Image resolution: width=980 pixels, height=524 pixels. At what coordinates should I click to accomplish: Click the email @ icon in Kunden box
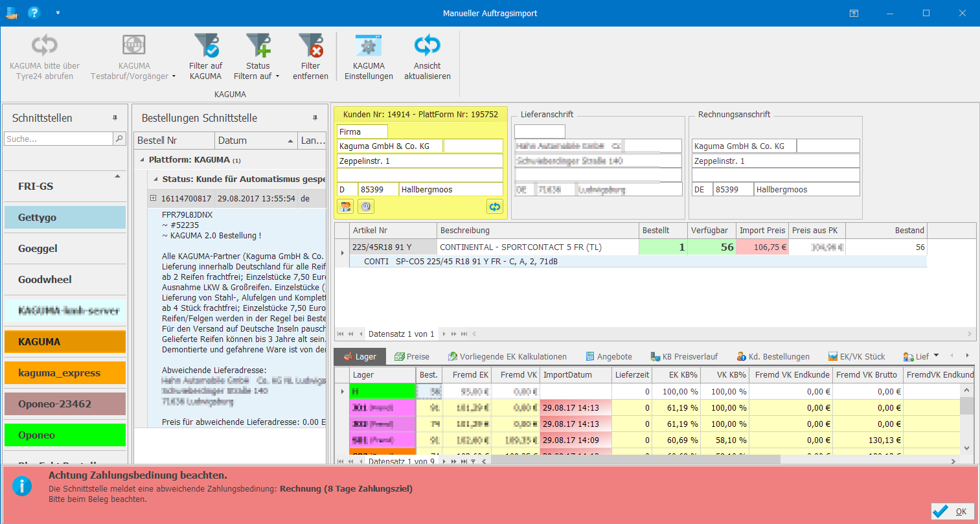(x=366, y=207)
